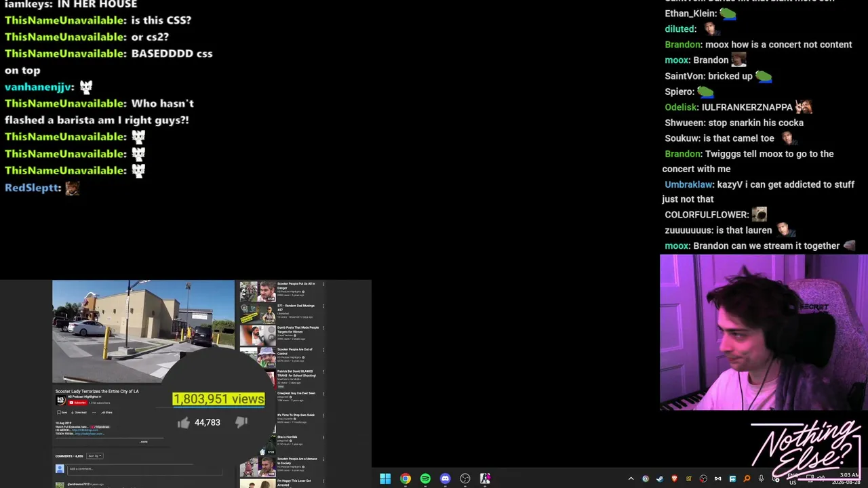Image resolution: width=868 pixels, height=488 pixels.
Task: Click username vanhanenjjv in left chat
Action: [x=37, y=87]
